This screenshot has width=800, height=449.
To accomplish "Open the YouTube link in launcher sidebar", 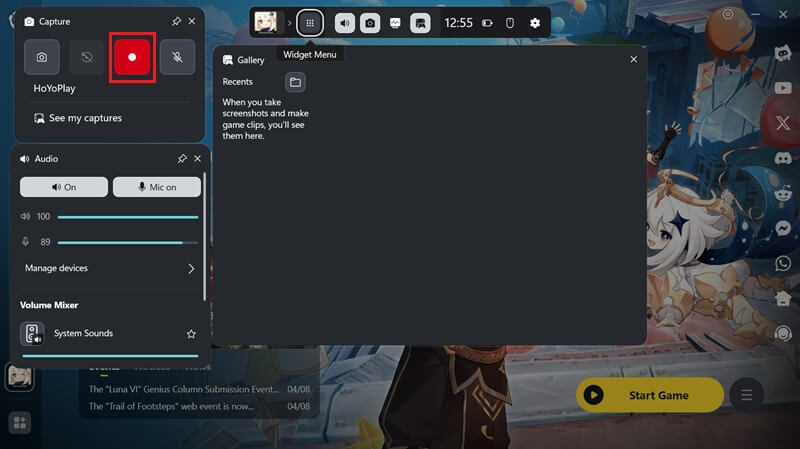I will 783,88.
